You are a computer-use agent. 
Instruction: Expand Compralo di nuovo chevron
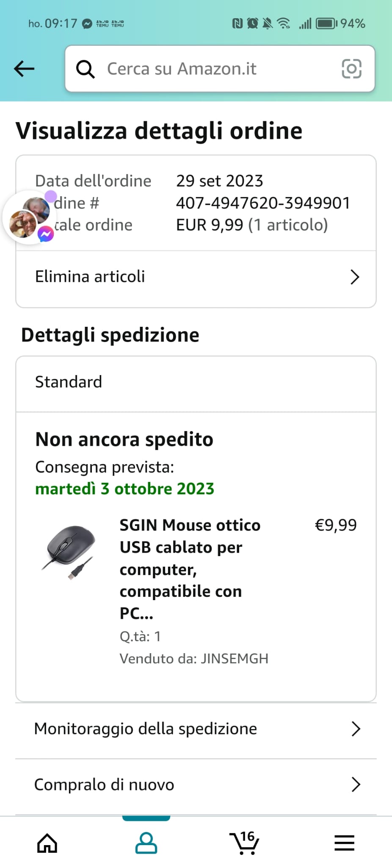356,785
